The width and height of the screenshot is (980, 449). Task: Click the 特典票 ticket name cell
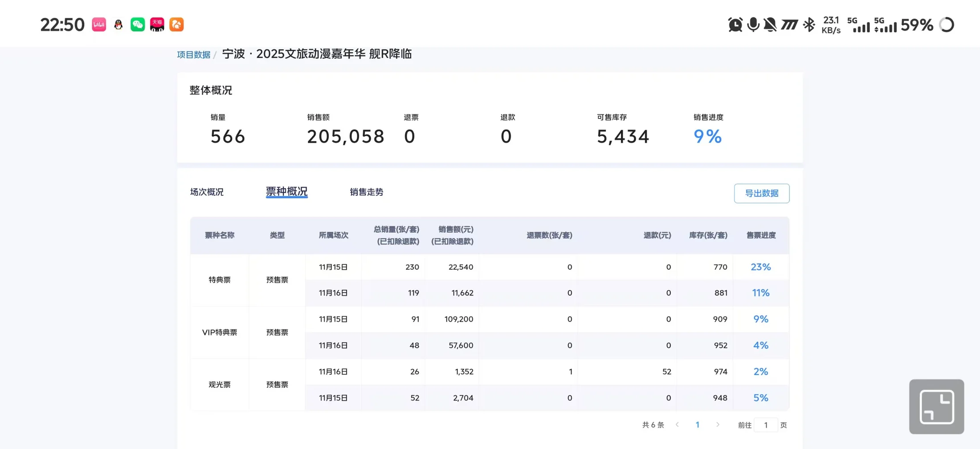pyautogui.click(x=220, y=280)
